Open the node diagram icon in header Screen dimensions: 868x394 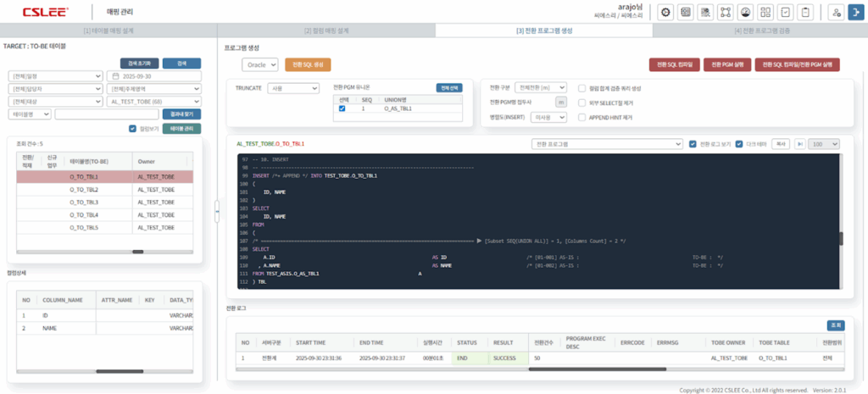725,13
